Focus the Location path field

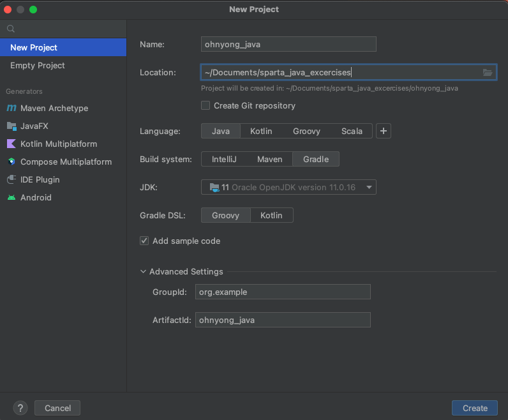[348, 72]
